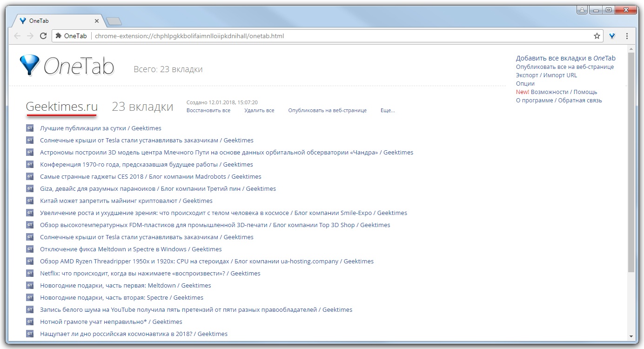
Task: Click 'Восстановить все' to restore tabs
Action: (x=208, y=110)
